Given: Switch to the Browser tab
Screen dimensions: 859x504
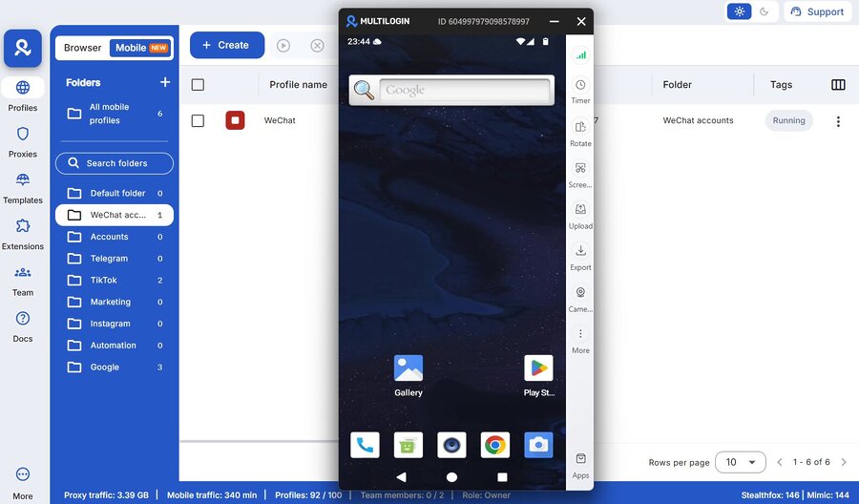Looking at the screenshot, I should (83, 48).
